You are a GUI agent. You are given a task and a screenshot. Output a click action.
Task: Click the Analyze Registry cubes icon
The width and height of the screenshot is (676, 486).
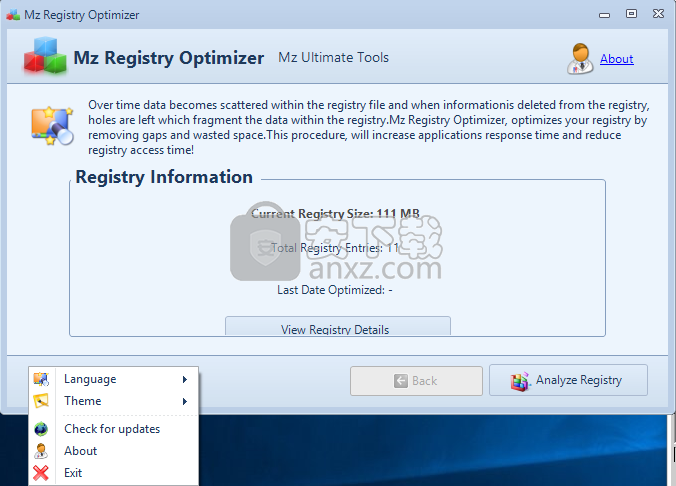click(x=520, y=381)
